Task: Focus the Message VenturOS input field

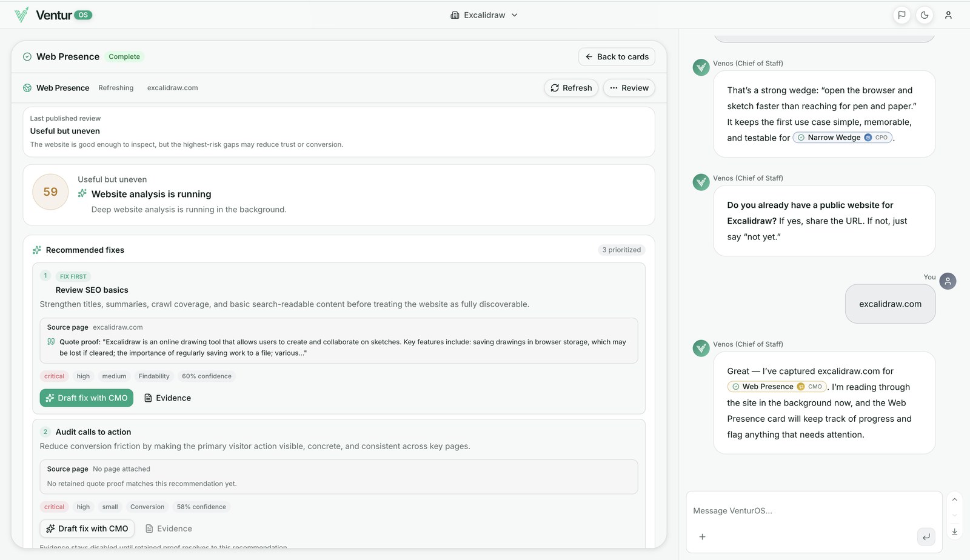Action: [814, 511]
